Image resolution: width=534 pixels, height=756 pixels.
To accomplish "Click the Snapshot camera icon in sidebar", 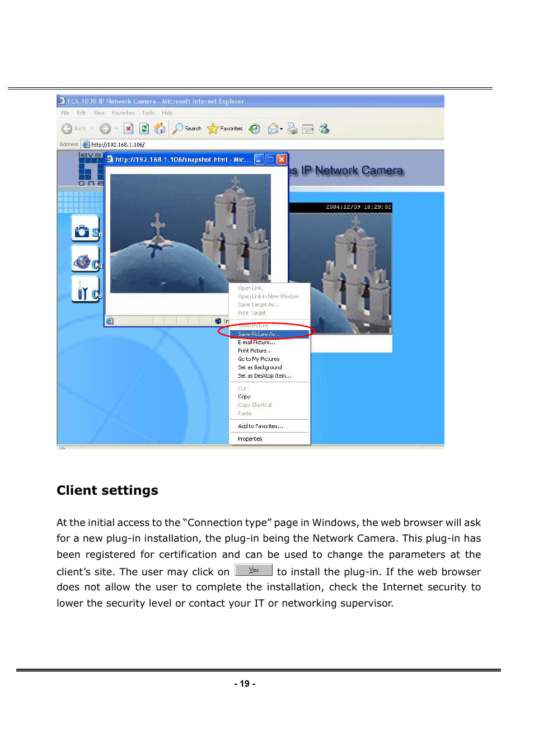I will [x=85, y=229].
